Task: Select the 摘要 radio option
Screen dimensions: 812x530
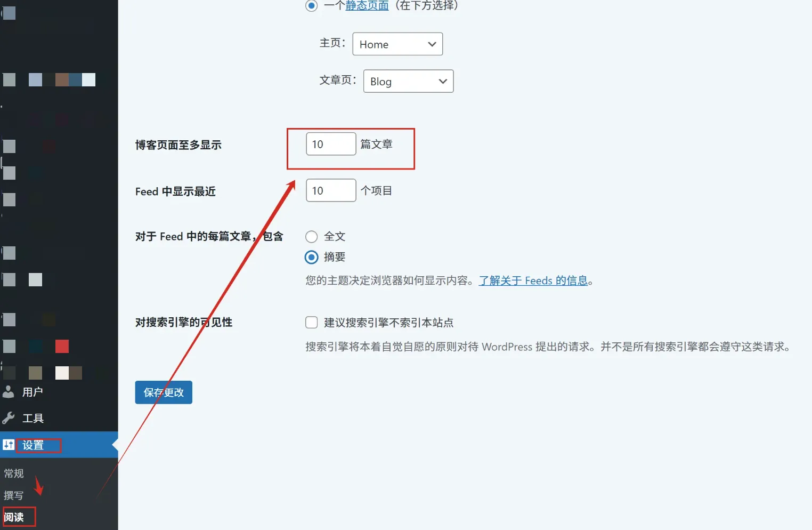Action: click(x=312, y=257)
